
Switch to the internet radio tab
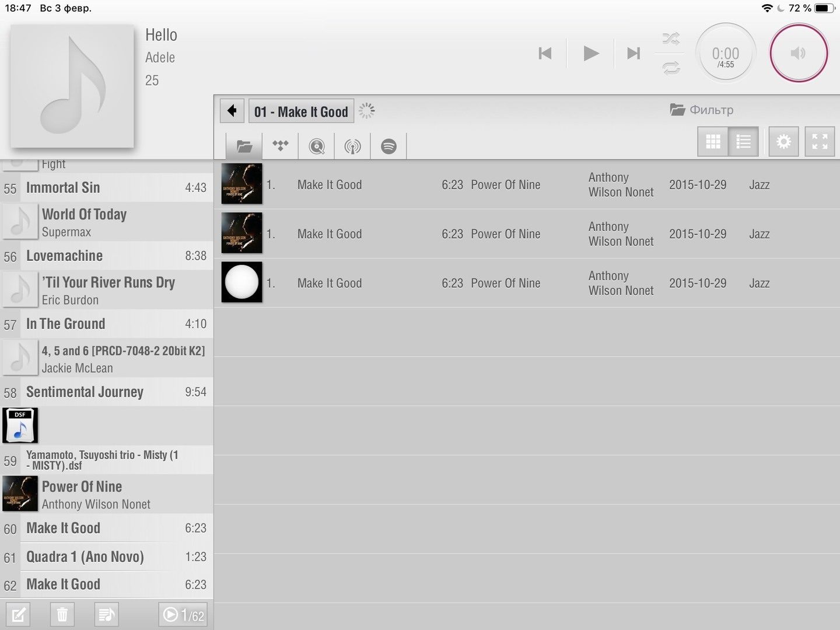tap(352, 146)
